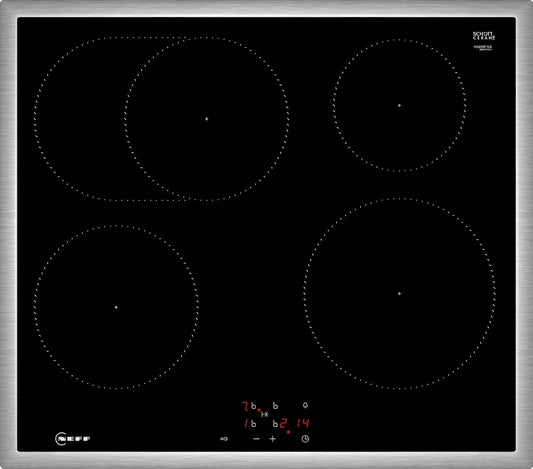
Task: Tap the key-shaped child lock icon
Action: (x=224, y=439)
